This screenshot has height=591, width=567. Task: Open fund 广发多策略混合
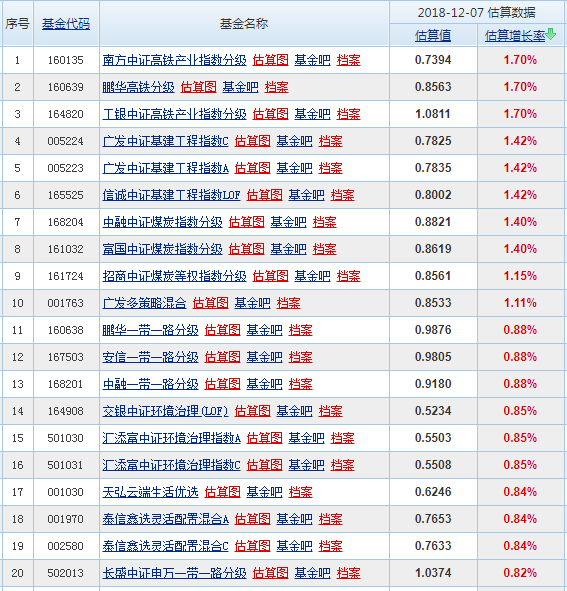pyautogui.click(x=144, y=303)
